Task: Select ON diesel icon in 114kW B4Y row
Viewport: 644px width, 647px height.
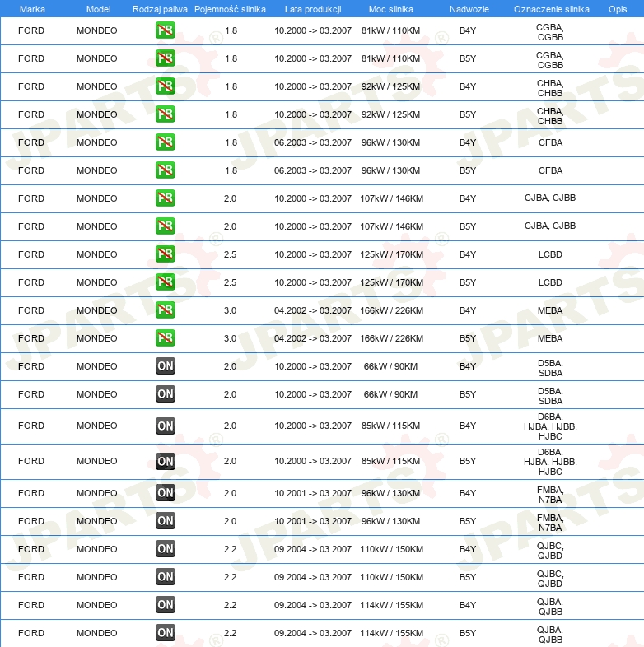Action: click(166, 605)
